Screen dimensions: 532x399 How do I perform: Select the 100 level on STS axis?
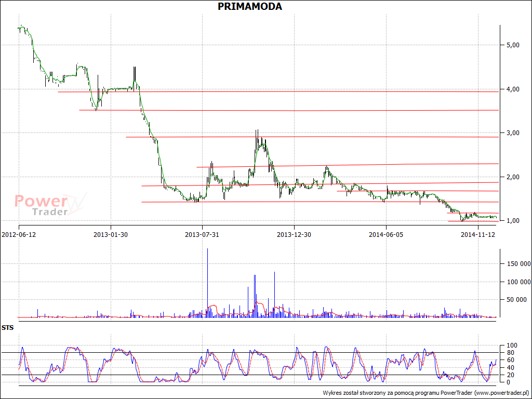pyautogui.click(x=512, y=345)
